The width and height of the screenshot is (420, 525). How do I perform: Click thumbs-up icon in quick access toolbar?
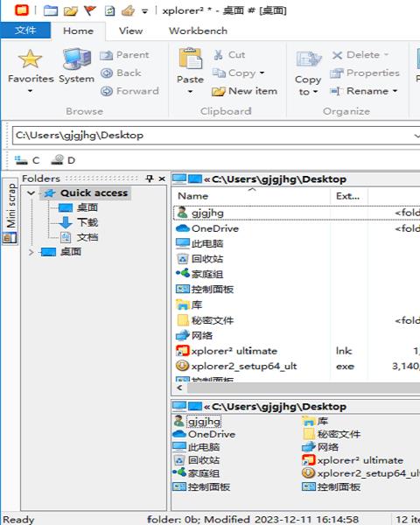point(129,10)
